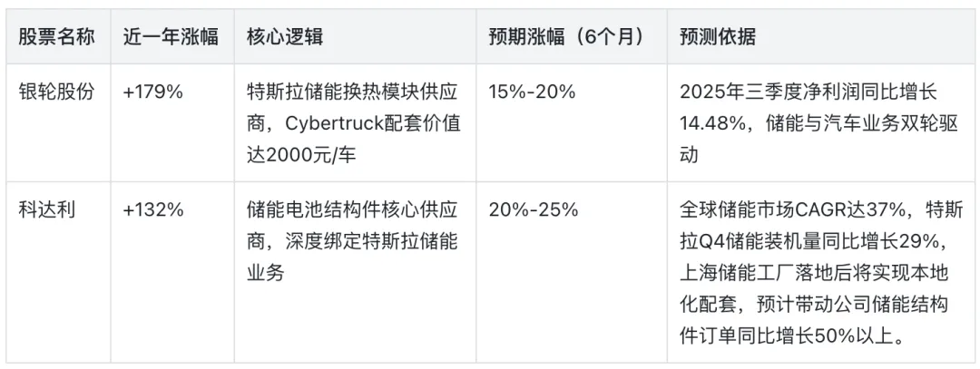Click the +132% gain value

pyautogui.click(x=153, y=210)
